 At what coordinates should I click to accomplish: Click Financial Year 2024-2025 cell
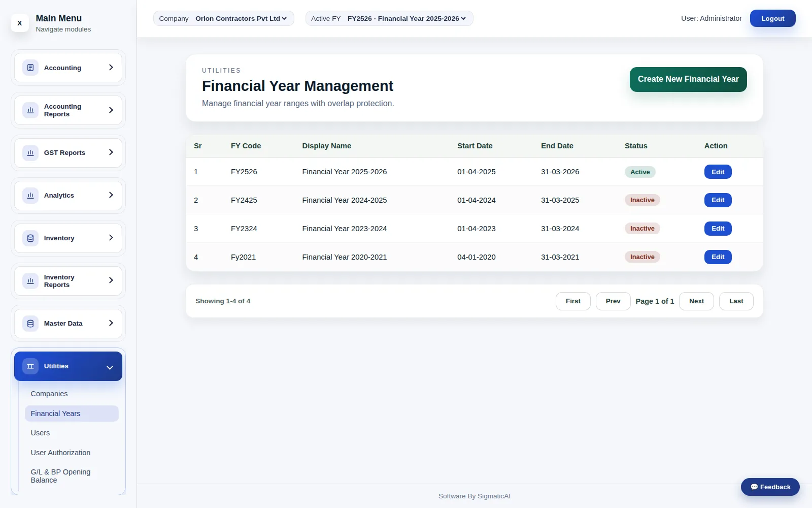pos(344,200)
